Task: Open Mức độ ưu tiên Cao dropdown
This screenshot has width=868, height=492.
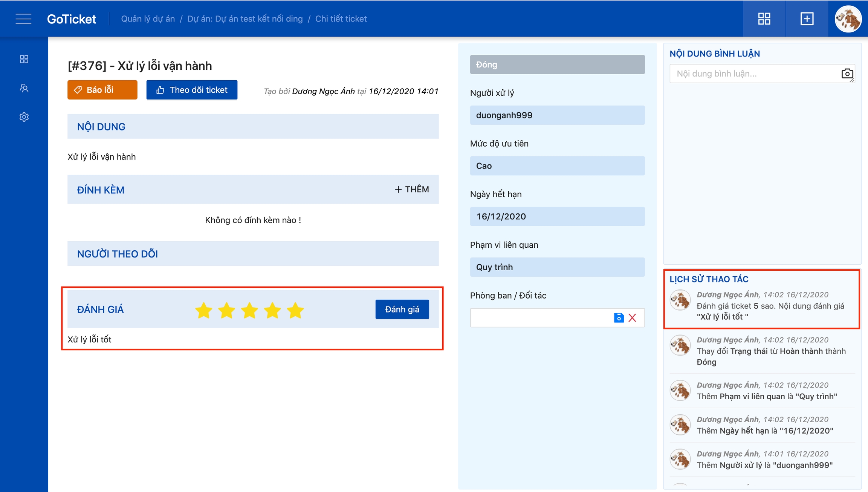Action: click(x=557, y=166)
